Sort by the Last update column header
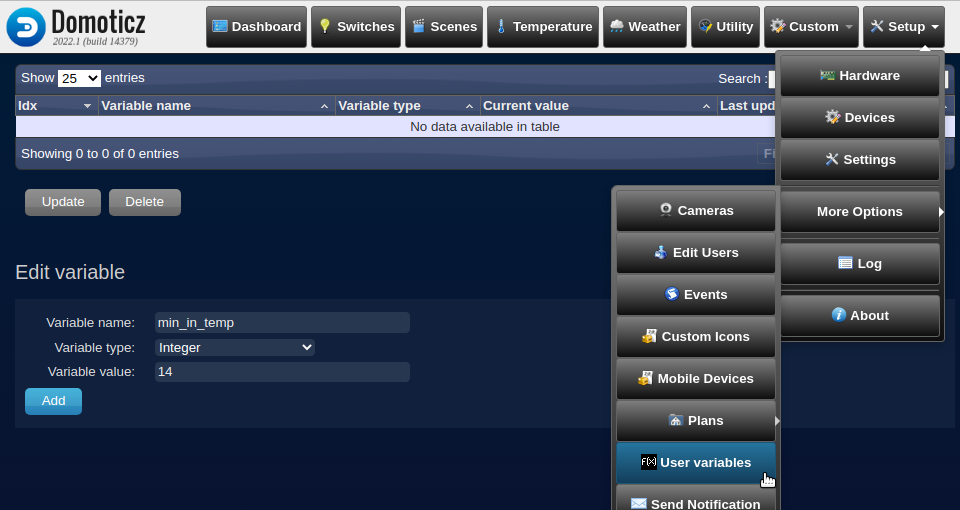960x510 pixels. pyautogui.click(x=748, y=106)
